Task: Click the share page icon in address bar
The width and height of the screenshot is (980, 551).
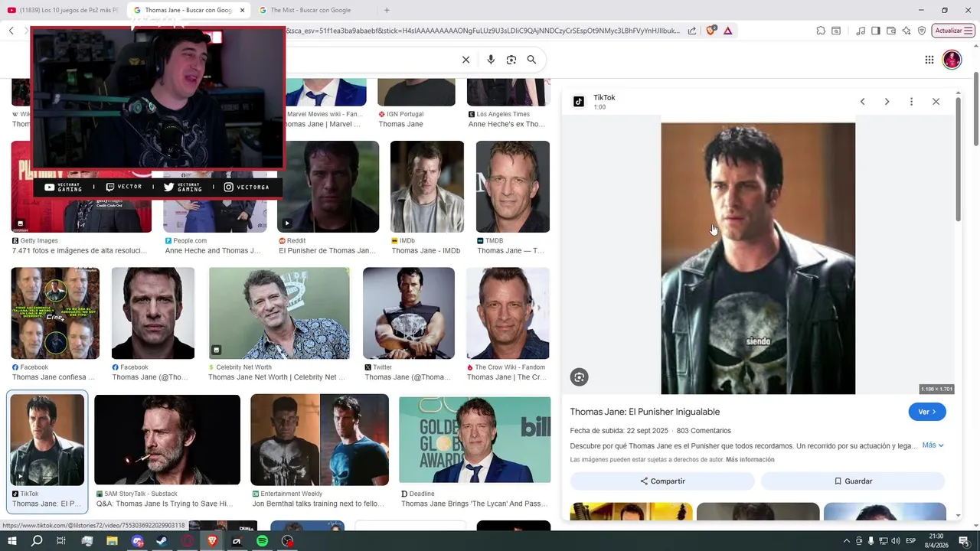Action: point(692,31)
